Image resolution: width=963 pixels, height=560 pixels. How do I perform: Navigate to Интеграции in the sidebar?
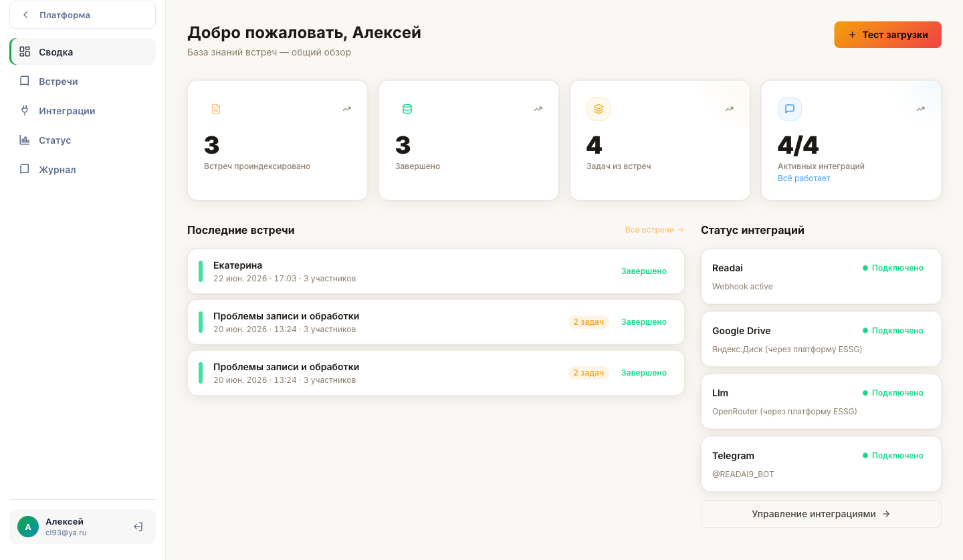coord(82,110)
